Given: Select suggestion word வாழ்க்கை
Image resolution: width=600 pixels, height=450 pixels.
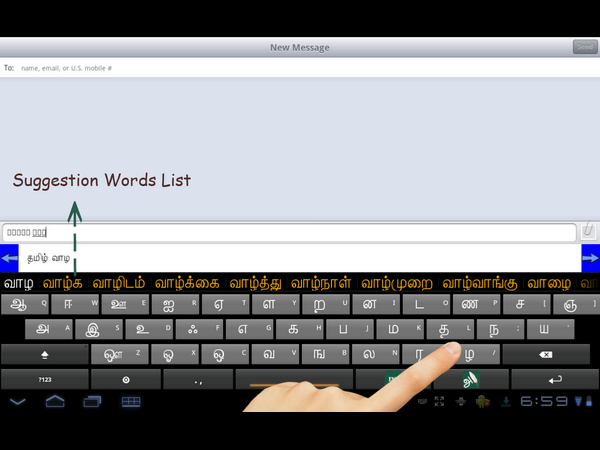Looking at the screenshot, I should tap(187, 283).
